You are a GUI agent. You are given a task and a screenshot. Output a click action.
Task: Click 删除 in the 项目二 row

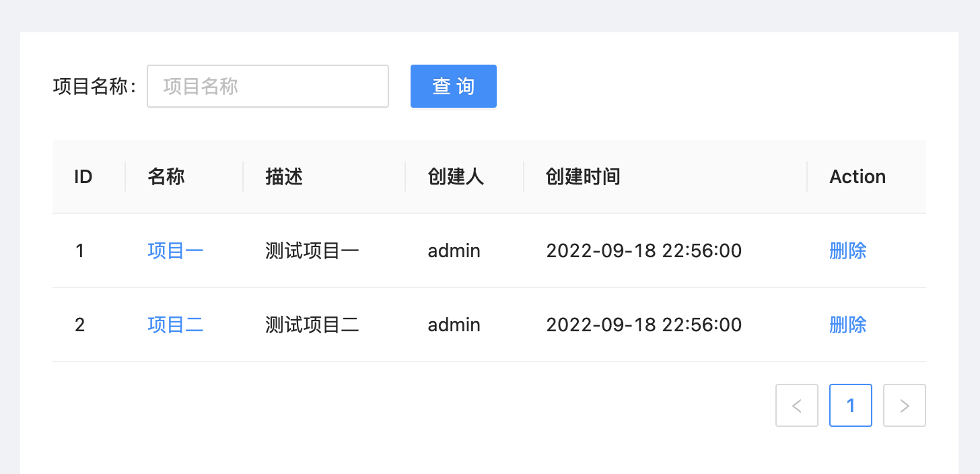coord(848,325)
